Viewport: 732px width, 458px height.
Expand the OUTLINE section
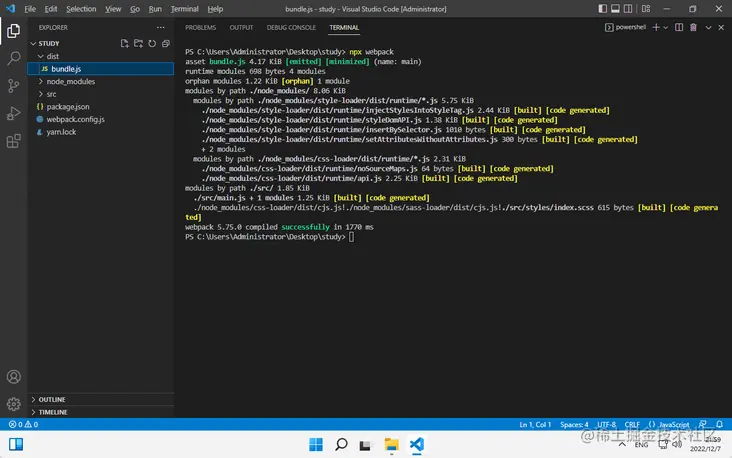(101, 400)
